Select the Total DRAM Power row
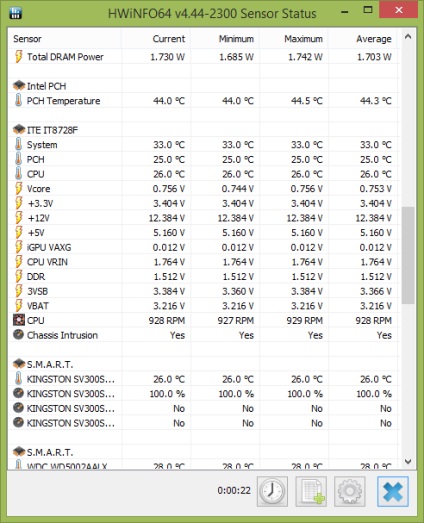This screenshot has width=424, height=523. (203, 57)
